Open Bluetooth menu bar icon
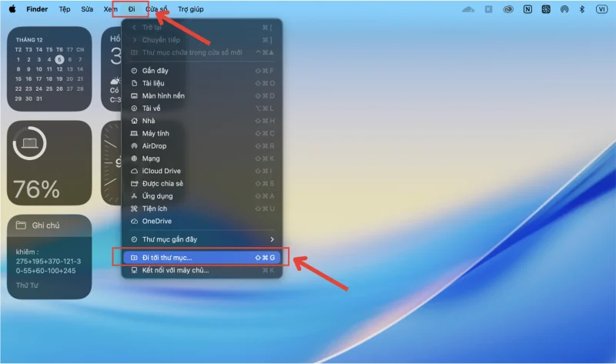The width and height of the screenshot is (616, 364). click(582, 9)
